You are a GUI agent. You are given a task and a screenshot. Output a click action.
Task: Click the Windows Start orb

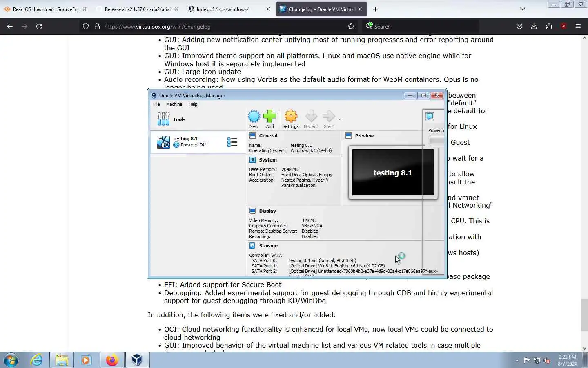click(11, 360)
